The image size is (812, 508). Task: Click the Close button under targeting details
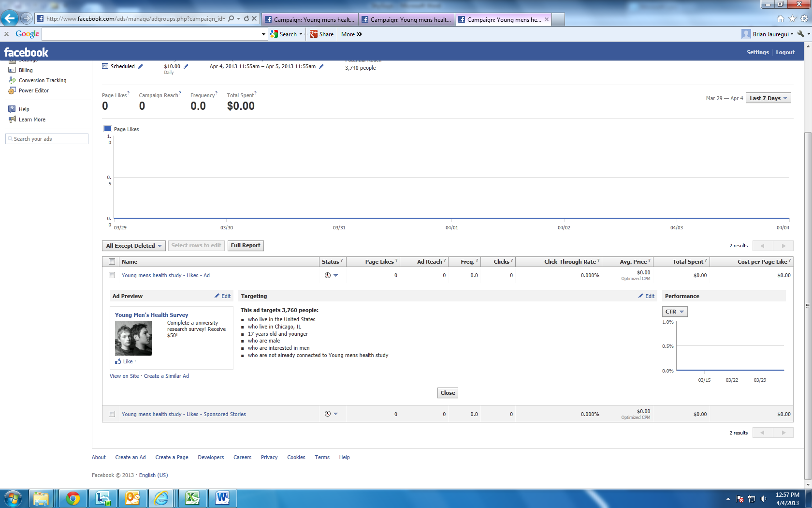pyautogui.click(x=448, y=393)
